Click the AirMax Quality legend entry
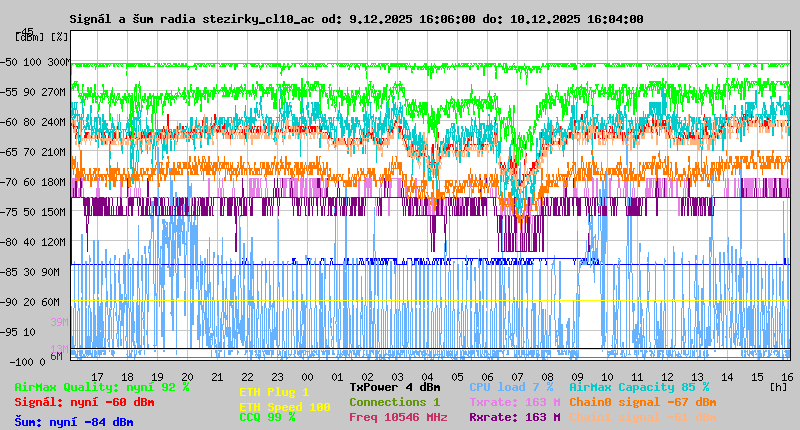Image resolution: width=800 pixels, height=430 pixels. pyautogui.click(x=102, y=387)
